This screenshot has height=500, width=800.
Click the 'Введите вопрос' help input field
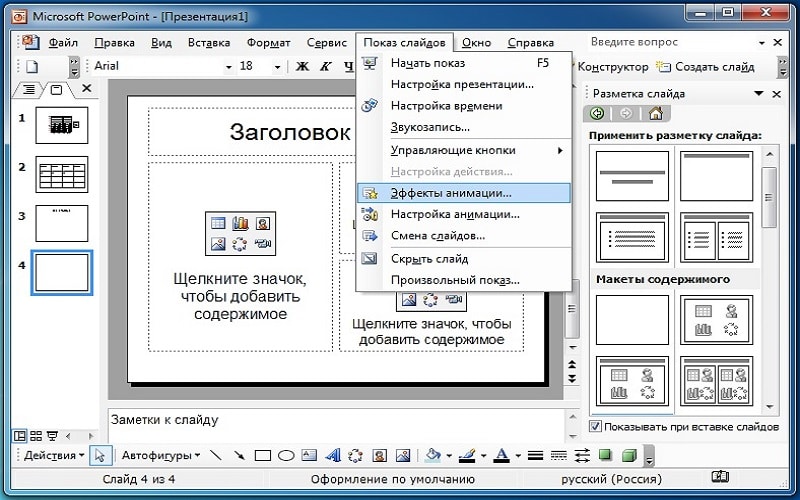pyautogui.click(x=671, y=42)
